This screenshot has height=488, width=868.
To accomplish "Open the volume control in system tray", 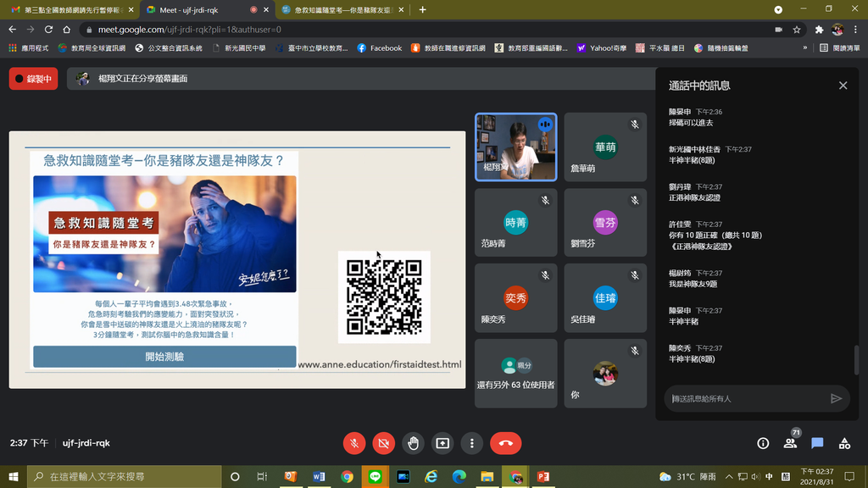I will [755, 476].
